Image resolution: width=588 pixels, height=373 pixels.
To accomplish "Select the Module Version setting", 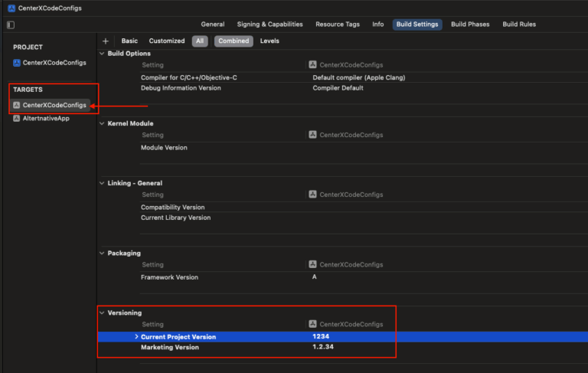I will click(x=164, y=148).
